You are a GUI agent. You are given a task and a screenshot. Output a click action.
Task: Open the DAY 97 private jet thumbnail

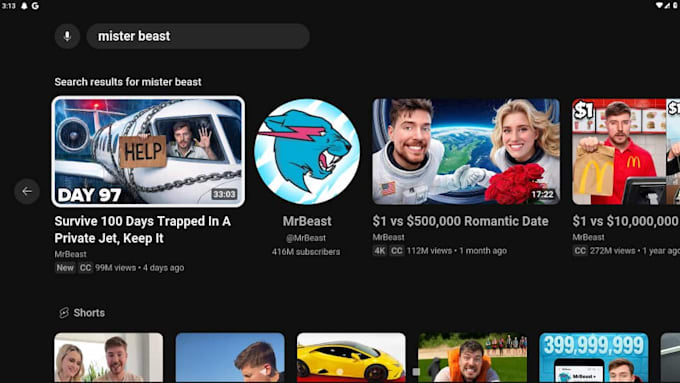(148, 151)
